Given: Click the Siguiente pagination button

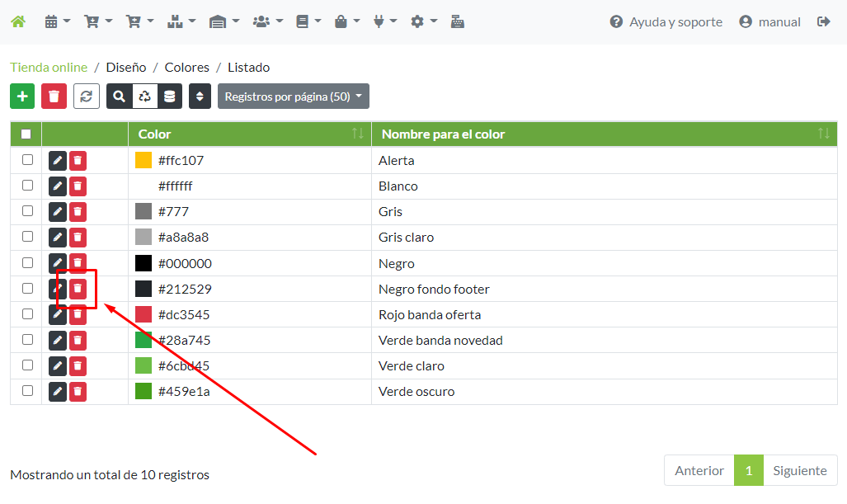Looking at the screenshot, I should 799,470.
